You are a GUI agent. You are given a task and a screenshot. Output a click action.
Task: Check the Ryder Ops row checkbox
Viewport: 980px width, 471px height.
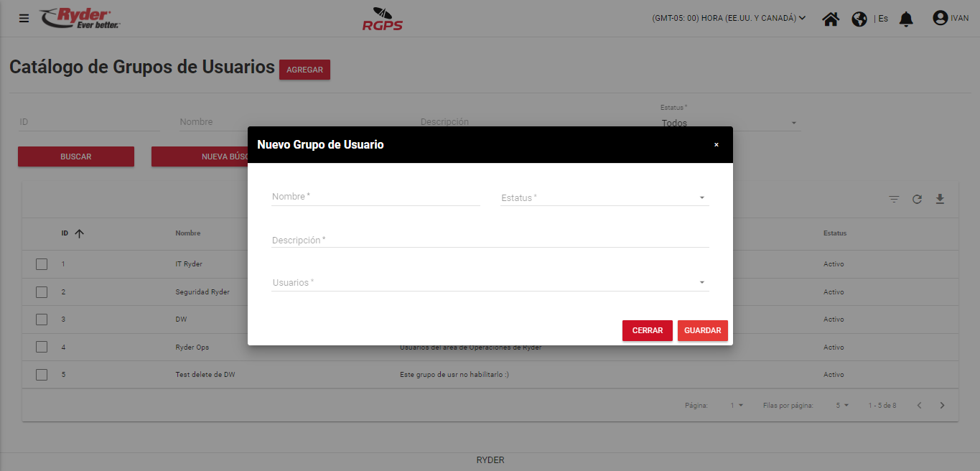(42, 347)
